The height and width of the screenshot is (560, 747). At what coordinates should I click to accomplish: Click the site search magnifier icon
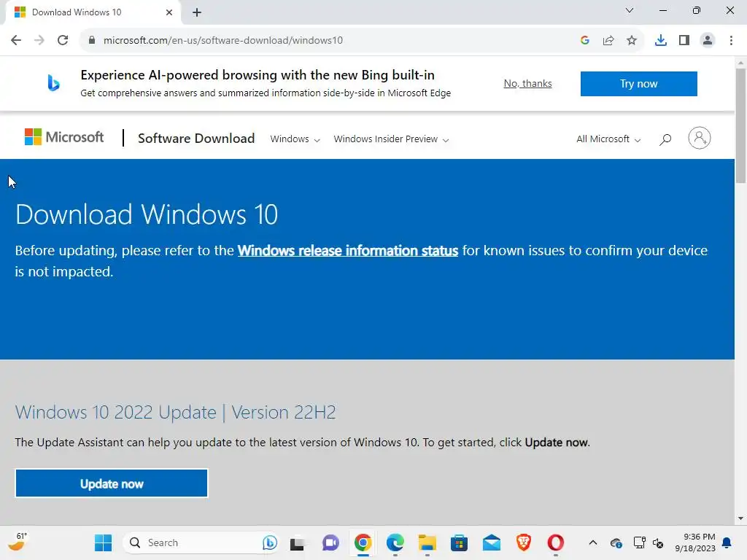[x=665, y=139]
